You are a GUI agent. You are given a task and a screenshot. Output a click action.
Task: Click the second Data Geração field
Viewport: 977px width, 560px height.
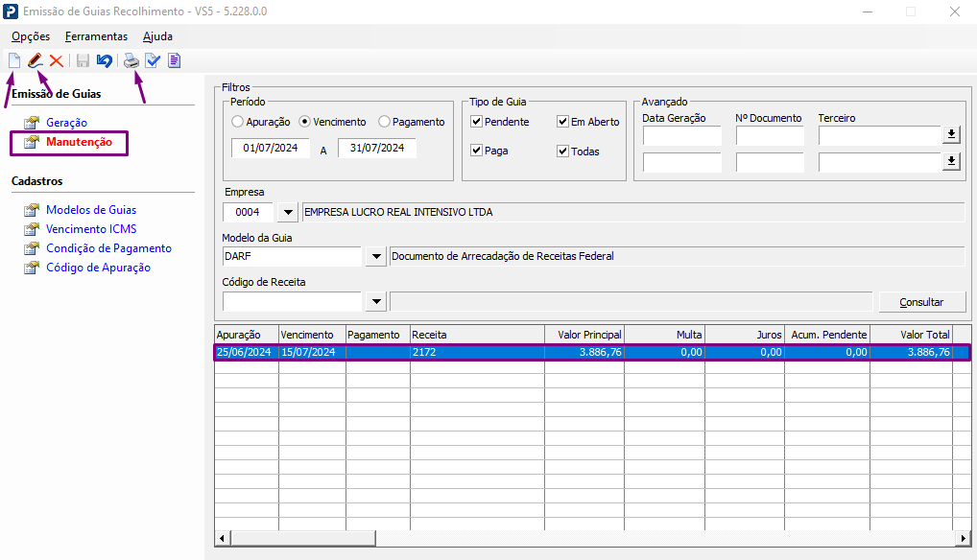pos(682,162)
